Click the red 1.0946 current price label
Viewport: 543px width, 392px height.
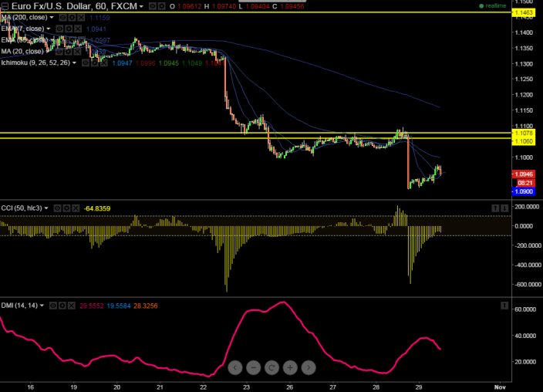(524, 174)
